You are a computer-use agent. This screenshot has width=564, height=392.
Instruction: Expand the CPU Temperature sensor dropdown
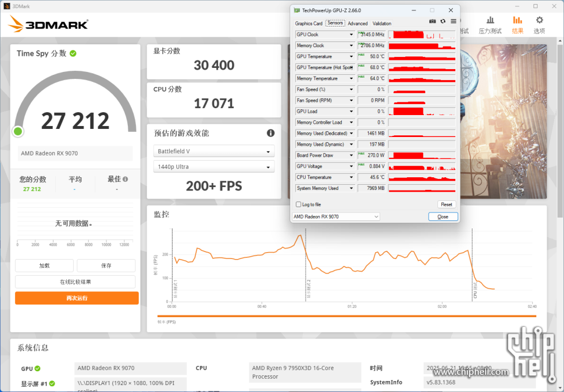(x=352, y=177)
